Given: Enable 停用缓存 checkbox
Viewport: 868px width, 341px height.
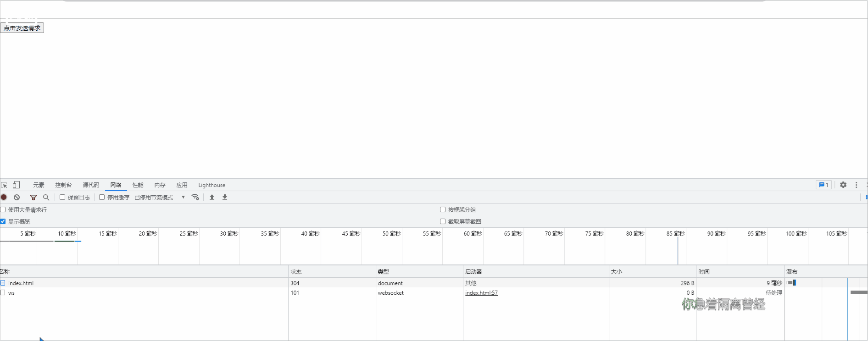Looking at the screenshot, I should [102, 197].
